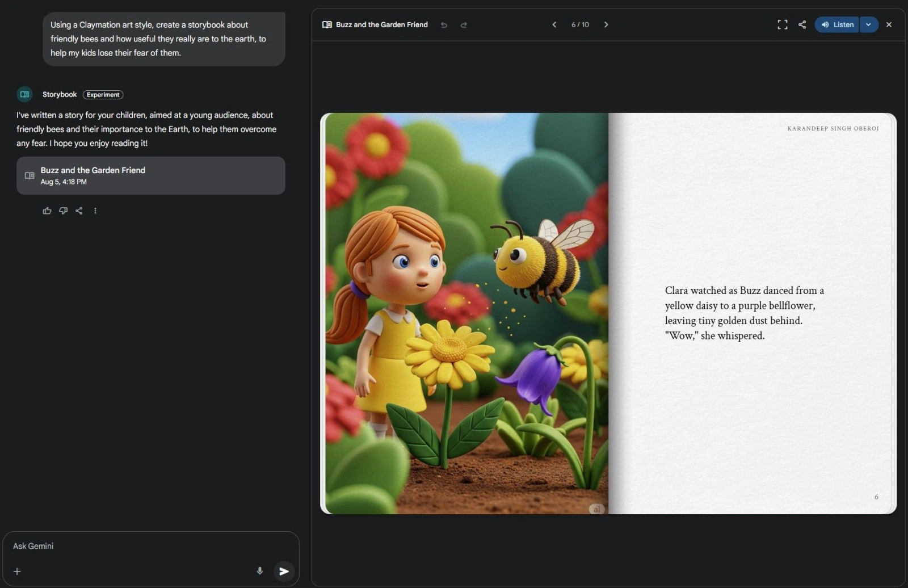Go to the next storybook page
Image resolution: width=908 pixels, height=588 pixels.
606,24
